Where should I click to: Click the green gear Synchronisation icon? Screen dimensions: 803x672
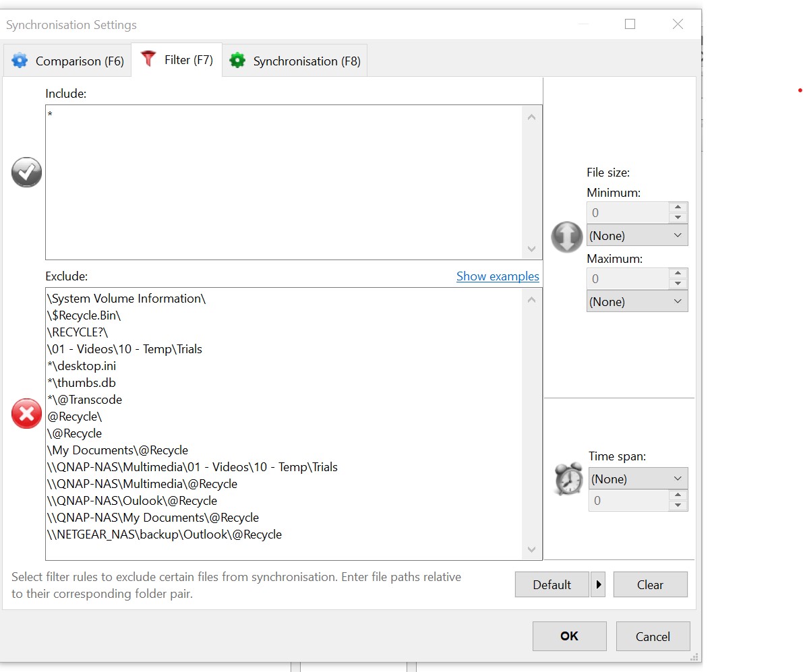[237, 61]
